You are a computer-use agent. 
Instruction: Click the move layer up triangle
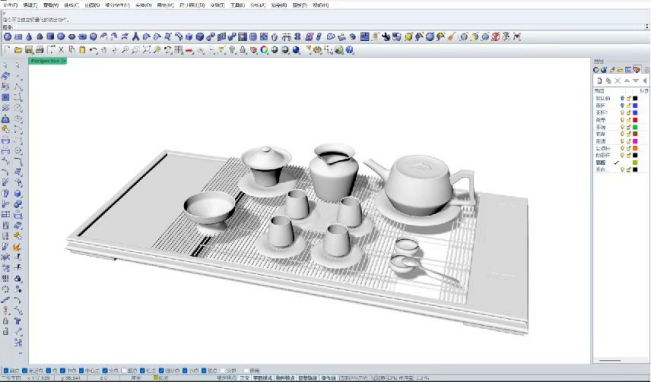click(x=627, y=81)
